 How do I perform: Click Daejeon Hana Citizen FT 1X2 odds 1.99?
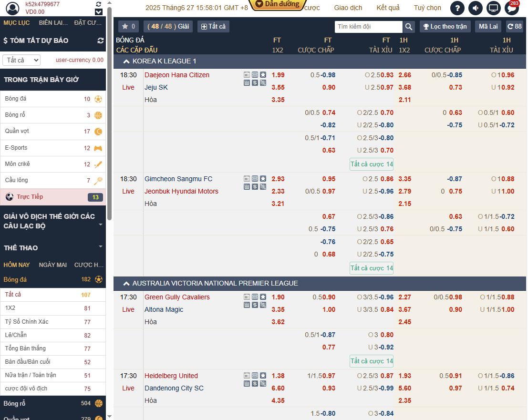point(278,75)
